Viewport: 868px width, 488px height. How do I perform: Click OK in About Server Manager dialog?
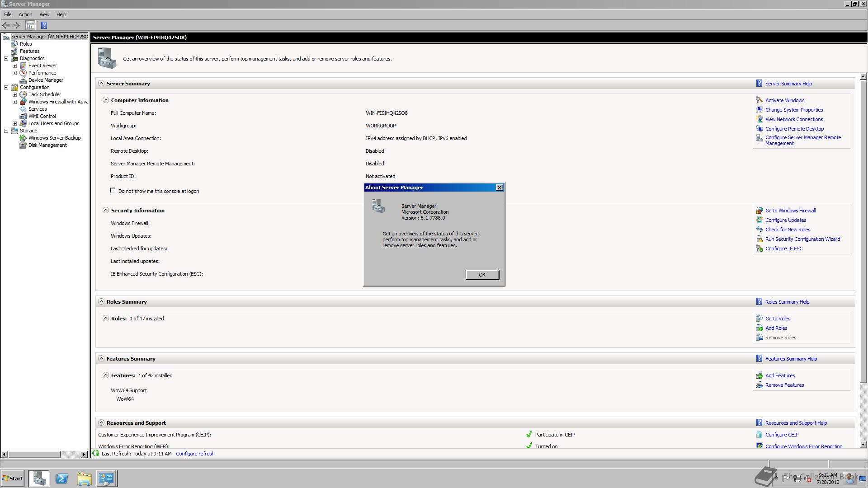(x=482, y=275)
